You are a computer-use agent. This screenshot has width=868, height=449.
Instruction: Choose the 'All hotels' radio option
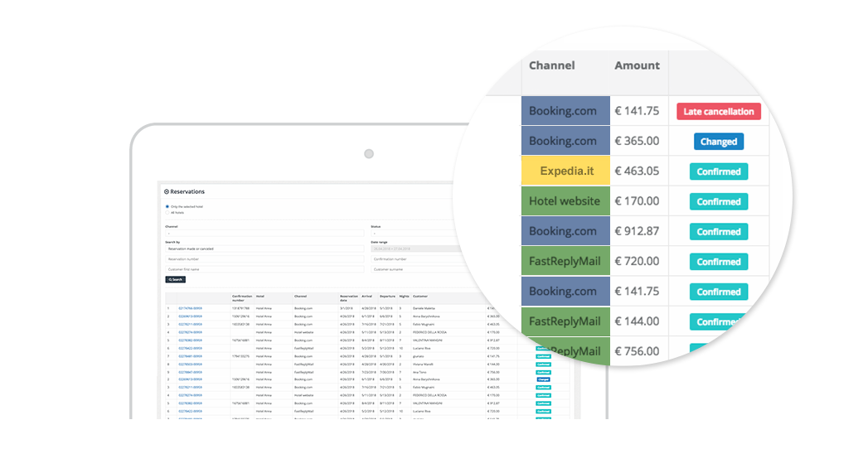167,212
